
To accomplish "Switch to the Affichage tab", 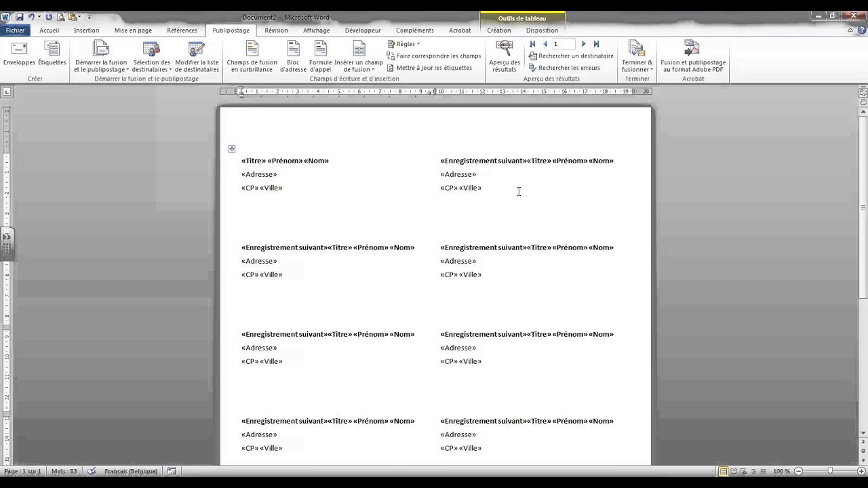I will click(x=316, y=30).
